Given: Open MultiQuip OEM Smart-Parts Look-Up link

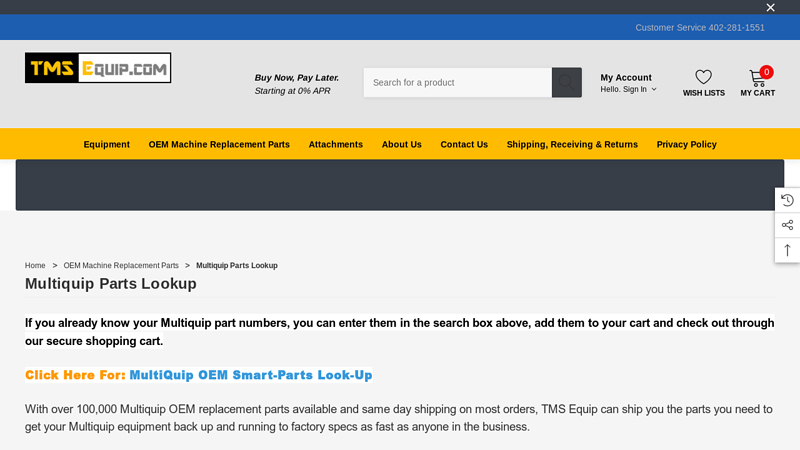Looking at the screenshot, I should [251, 375].
